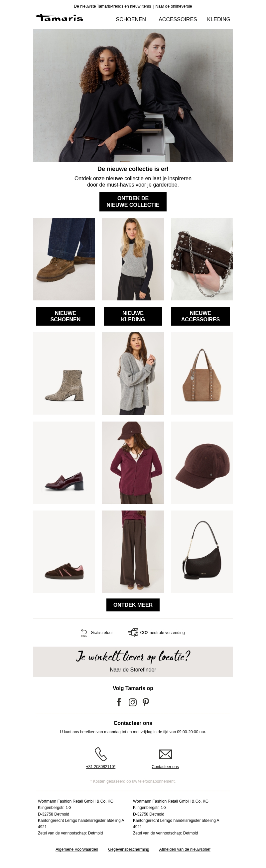
Task: Click the Afmelden van de nieuwsbrief link
Action: click(185, 849)
